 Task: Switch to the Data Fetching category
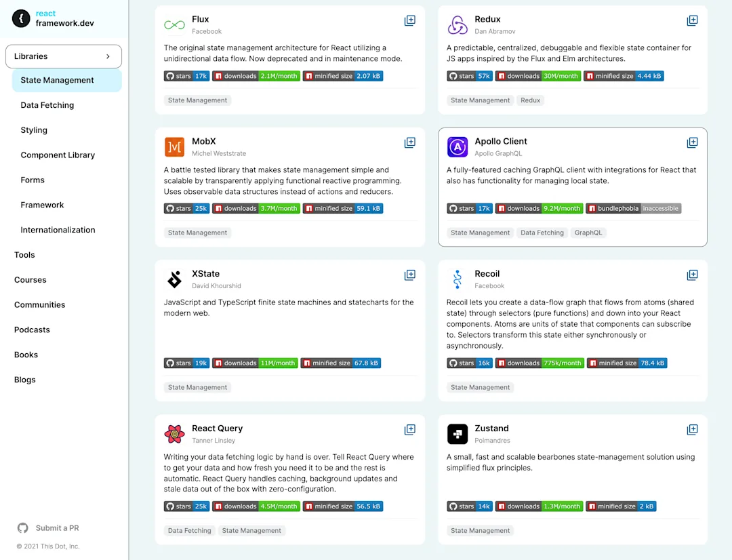click(47, 105)
